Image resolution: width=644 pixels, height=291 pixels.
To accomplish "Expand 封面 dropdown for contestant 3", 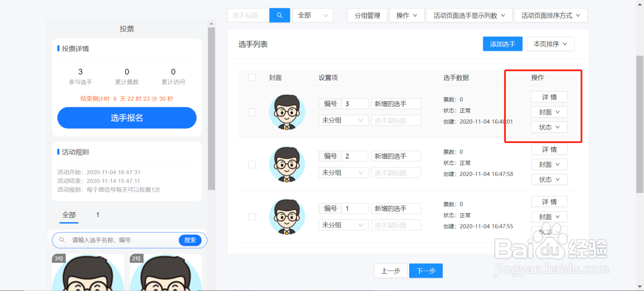I will 549,112.
